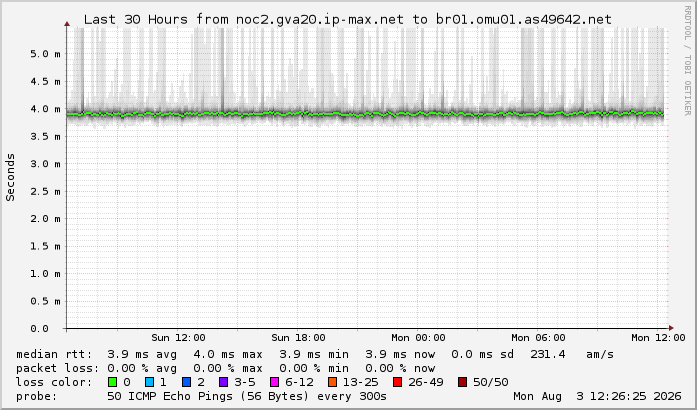Click the '2.5 m' y-axis value
697x410 pixels.
point(45,192)
